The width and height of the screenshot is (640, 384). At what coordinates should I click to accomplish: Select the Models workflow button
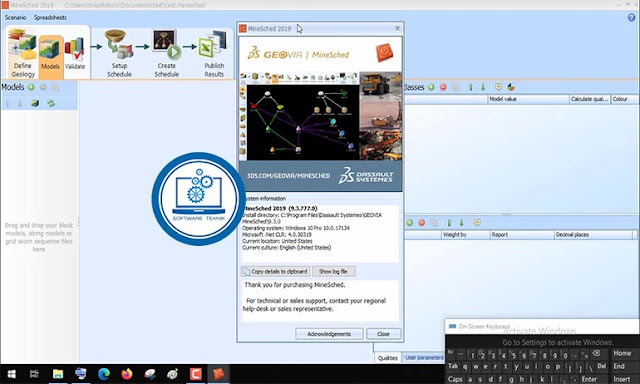[51, 55]
